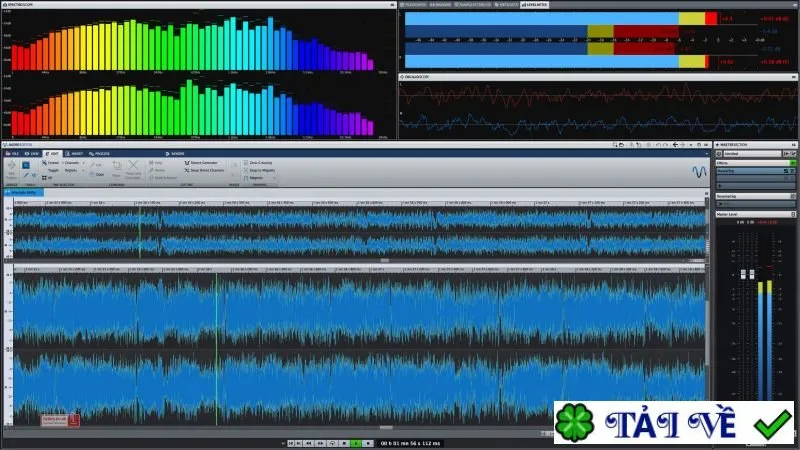The width and height of the screenshot is (800, 450).
Task: Open the Master Section preset field
Action: (753, 154)
